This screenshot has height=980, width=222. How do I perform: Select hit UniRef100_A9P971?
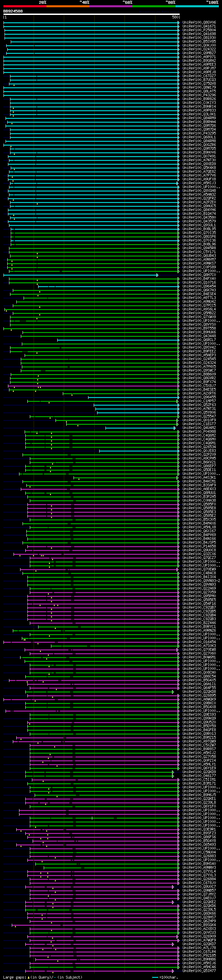point(199,57)
